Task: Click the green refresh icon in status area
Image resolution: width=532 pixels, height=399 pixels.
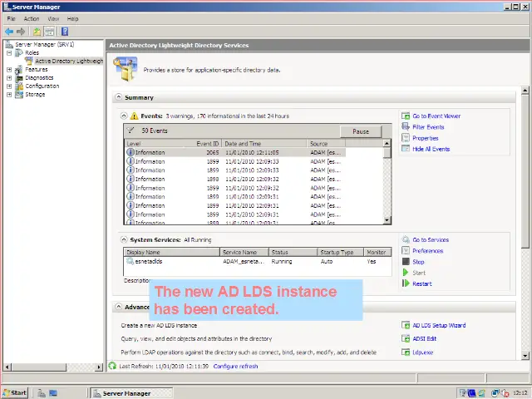Action: coord(112,366)
